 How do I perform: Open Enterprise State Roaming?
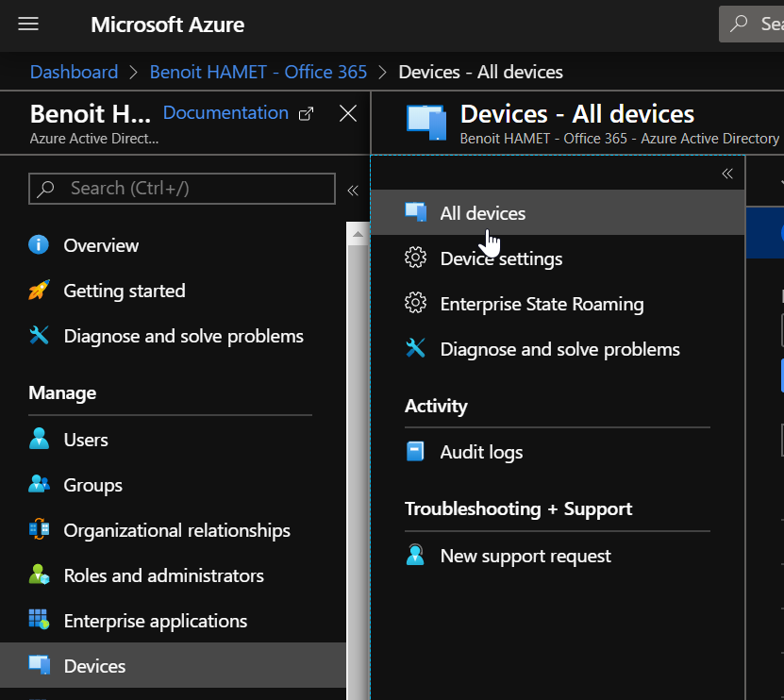coord(542,304)
